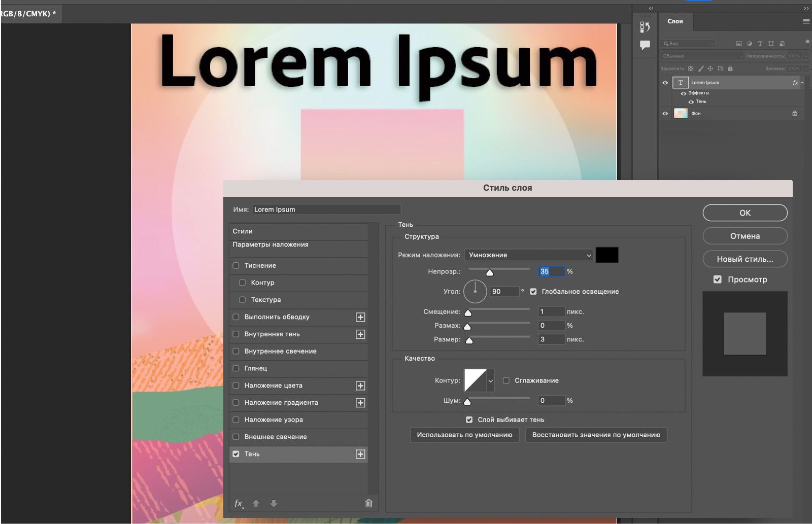Open the Comments panel speech bubble icon
This screenshot has width=812, height=524.
(x=645, y=45)
